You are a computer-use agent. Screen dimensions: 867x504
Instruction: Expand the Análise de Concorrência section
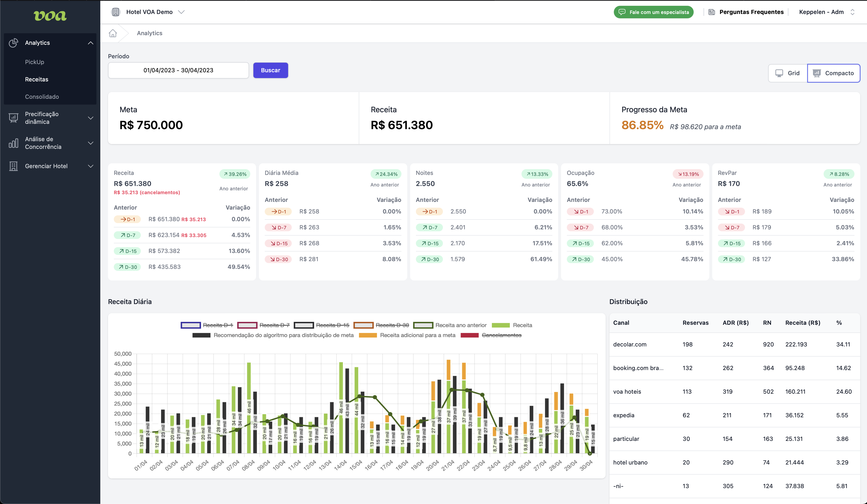click(90, 143)
